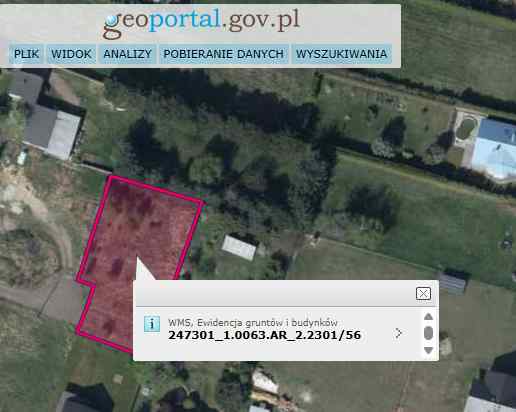
Task: Click the popup scroll up arrow
Action: (429, 317)
